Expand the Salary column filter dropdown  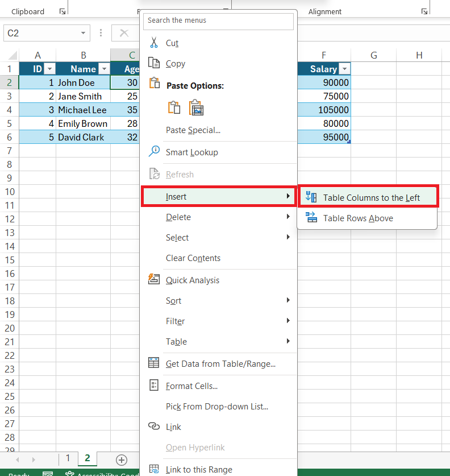[343, 69]
